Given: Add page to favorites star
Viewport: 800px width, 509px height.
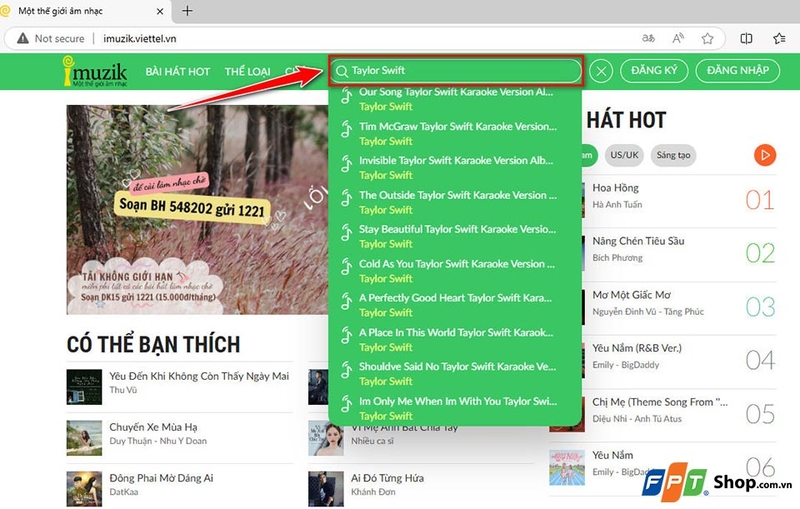Looking at the screenshot, I should 707,38.
